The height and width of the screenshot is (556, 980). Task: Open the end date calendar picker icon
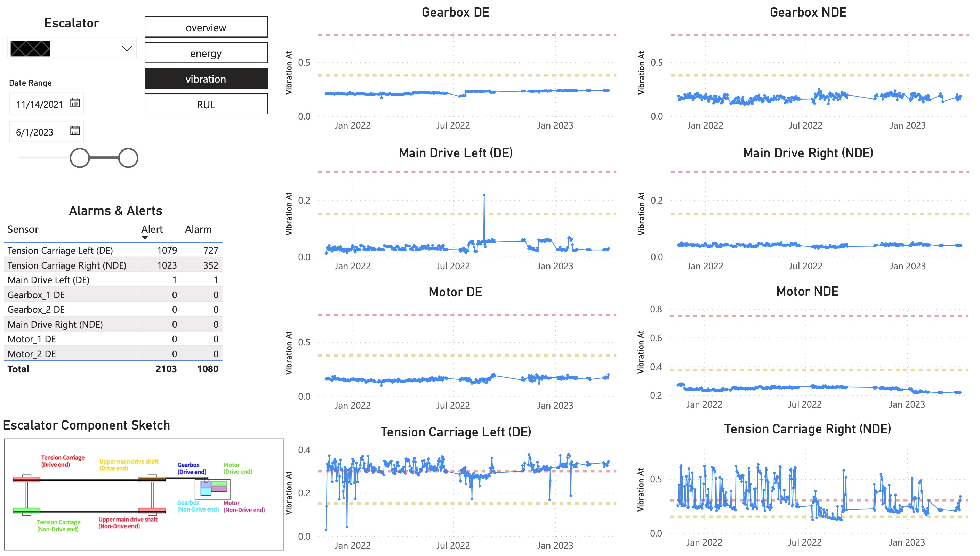75,131
